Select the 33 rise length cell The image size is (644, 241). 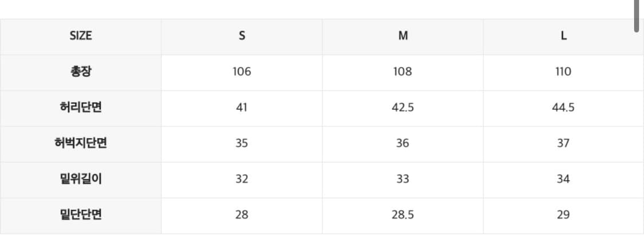coord(403,179)
